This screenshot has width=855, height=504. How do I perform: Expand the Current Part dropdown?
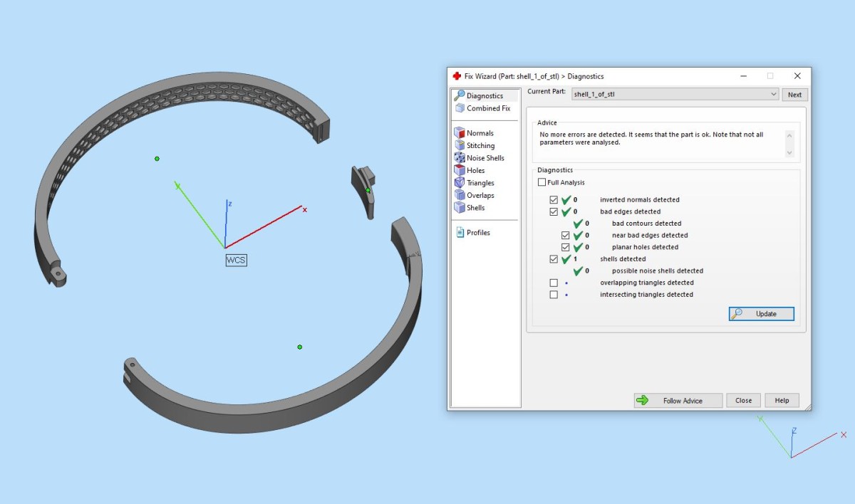pos(774,95)
